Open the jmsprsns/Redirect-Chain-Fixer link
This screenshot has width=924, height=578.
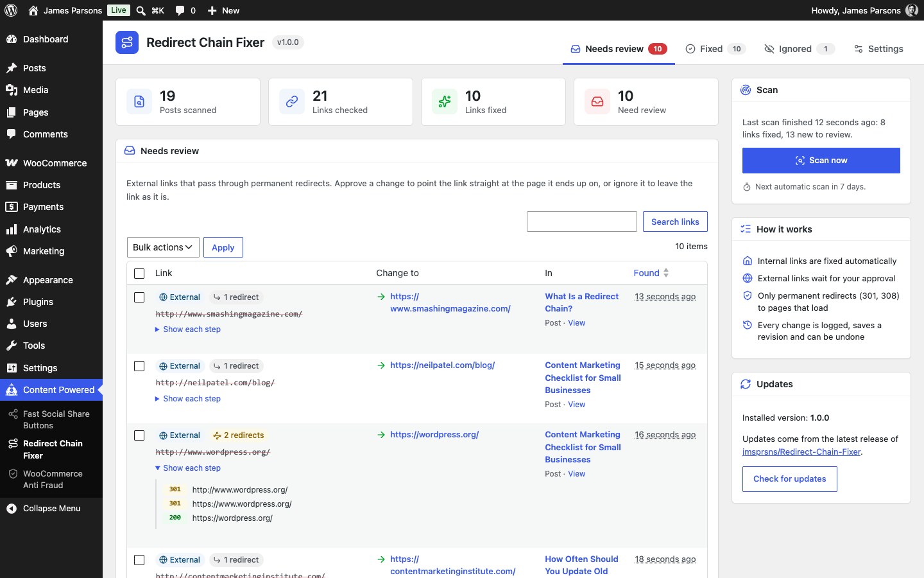[801, 451]
